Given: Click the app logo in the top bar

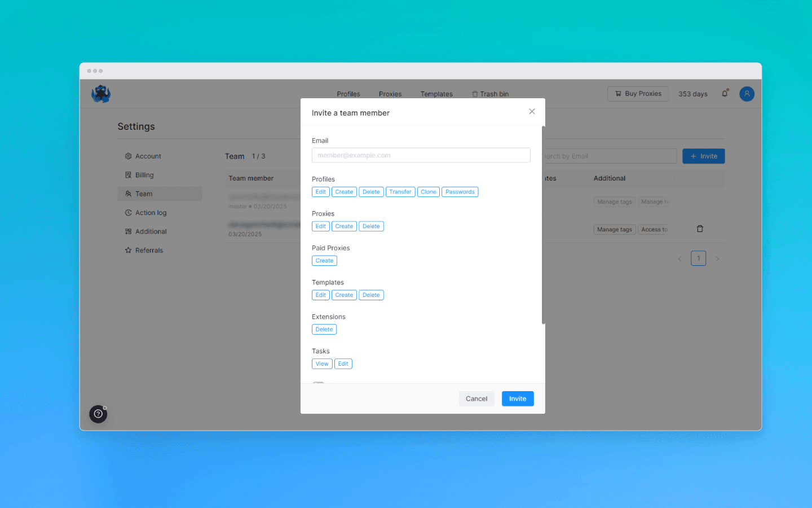Looking at the screenshot, I should coord(100,94).
